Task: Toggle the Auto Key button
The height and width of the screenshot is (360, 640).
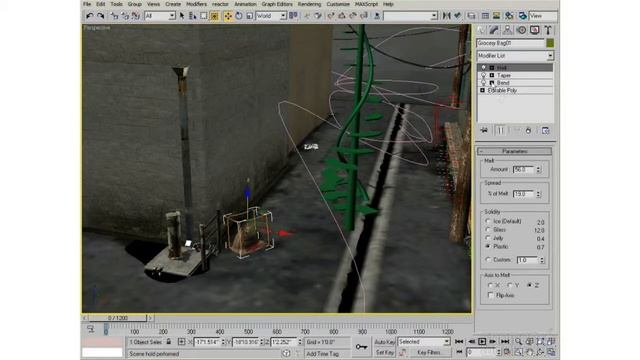Action: pyautogui.click(x=384, y=342)
